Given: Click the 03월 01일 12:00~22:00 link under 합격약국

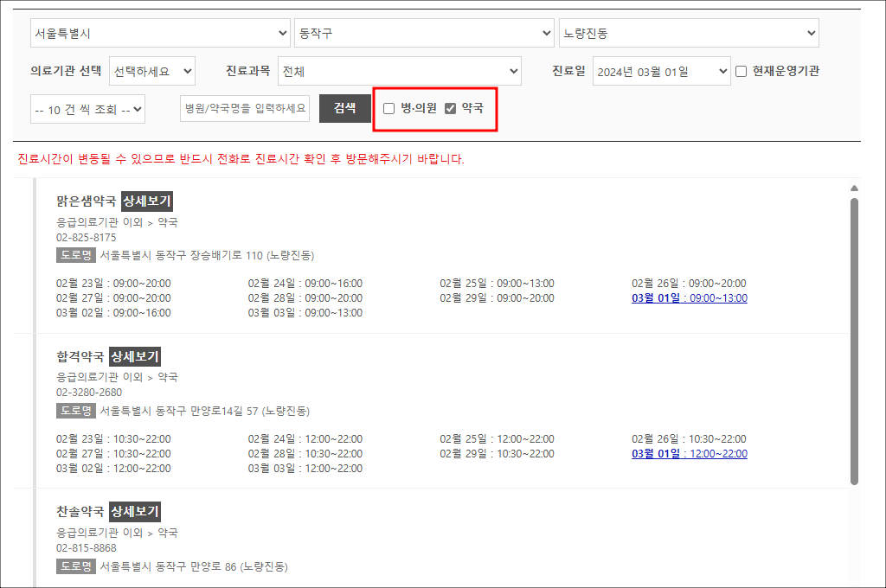Looking at the screenshot, I should (x=689, y=452).
